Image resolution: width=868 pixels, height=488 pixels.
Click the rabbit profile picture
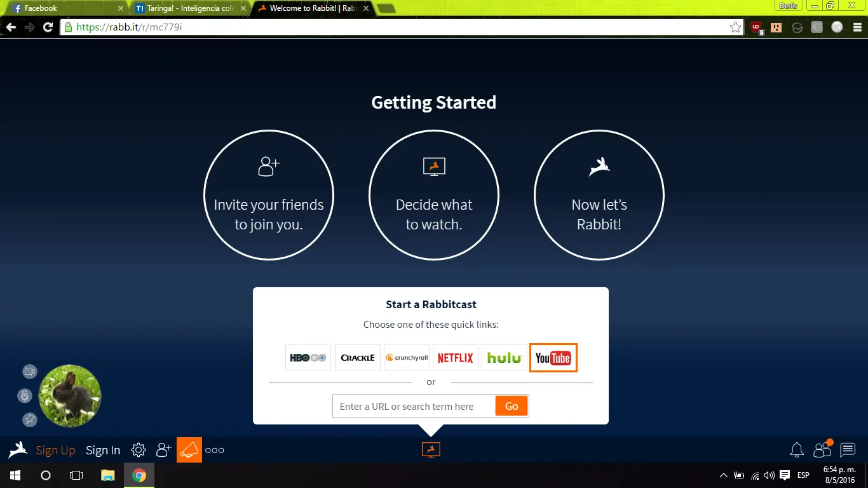pos(70,395)
